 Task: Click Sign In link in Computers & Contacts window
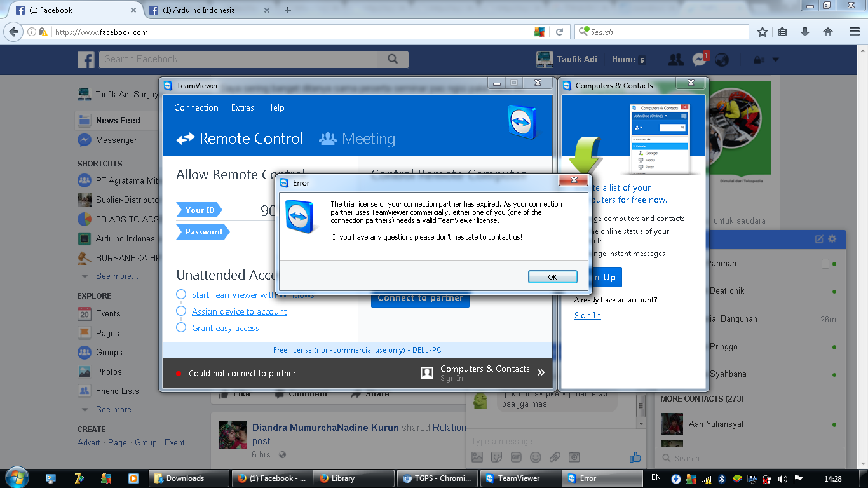pyautogui.click(x=588, y=316)
